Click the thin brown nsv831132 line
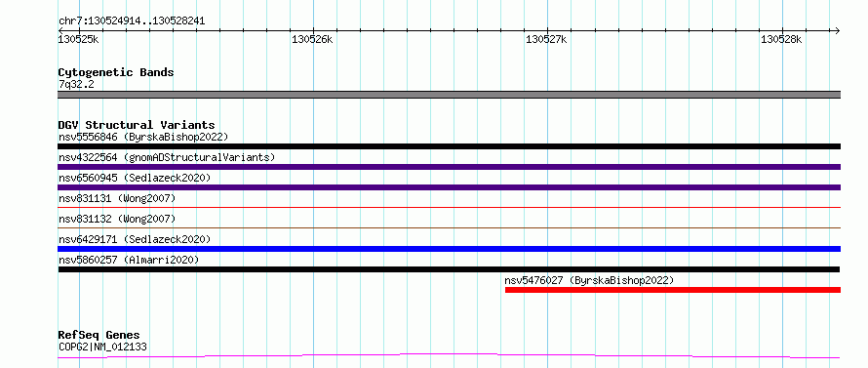 (x=449, y=227)
